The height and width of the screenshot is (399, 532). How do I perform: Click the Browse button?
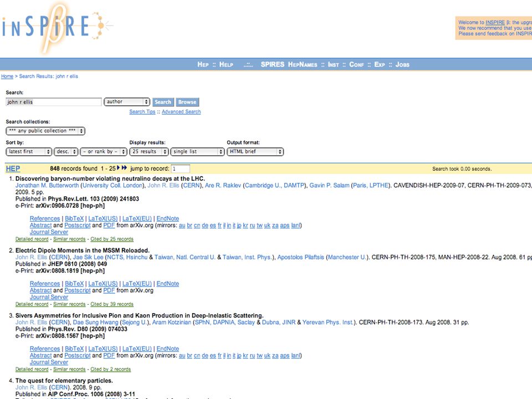click(187, 102)
